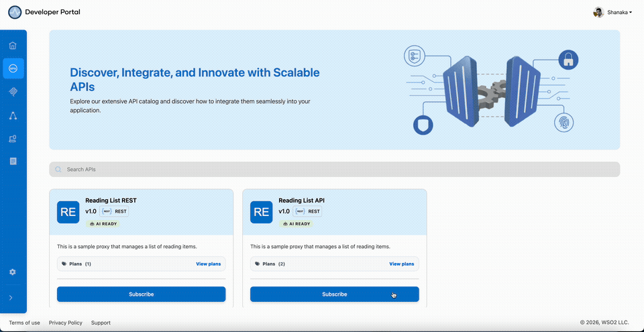Click the search magnifier icon

(58, 169)
